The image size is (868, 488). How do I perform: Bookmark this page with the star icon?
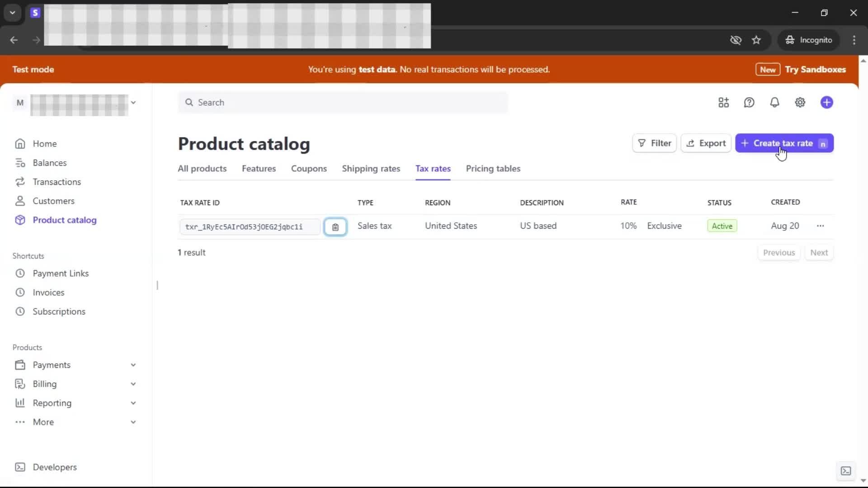point(756,40)
